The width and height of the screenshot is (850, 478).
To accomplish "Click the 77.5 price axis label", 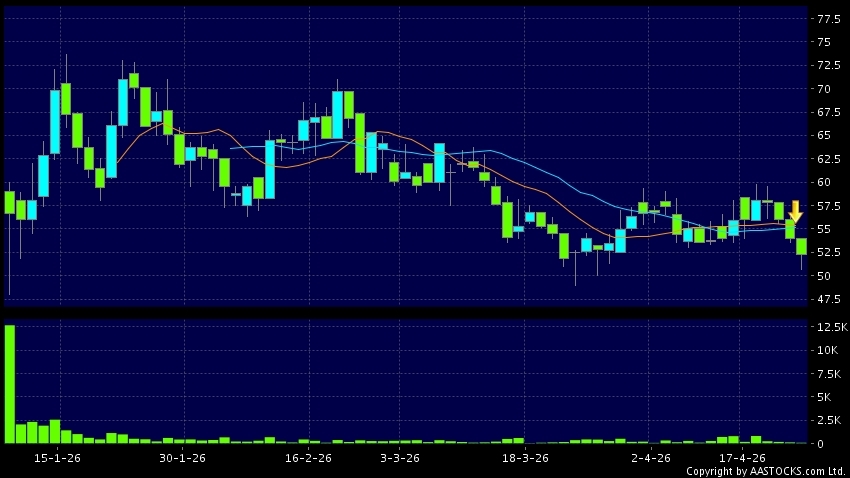I will 828,19.
